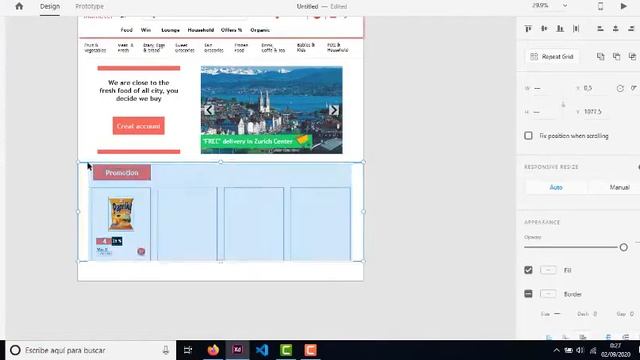Click the Organic nav item on artboard

coord(260,30)
